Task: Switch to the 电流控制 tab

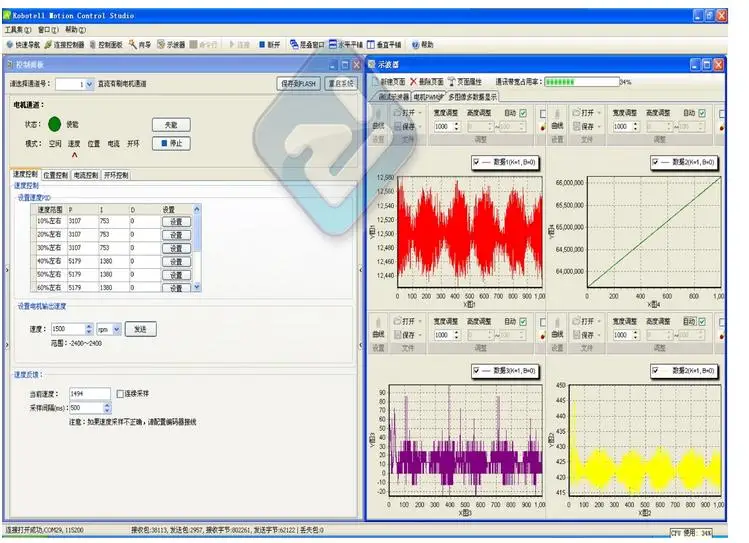Action: (86, 175)
